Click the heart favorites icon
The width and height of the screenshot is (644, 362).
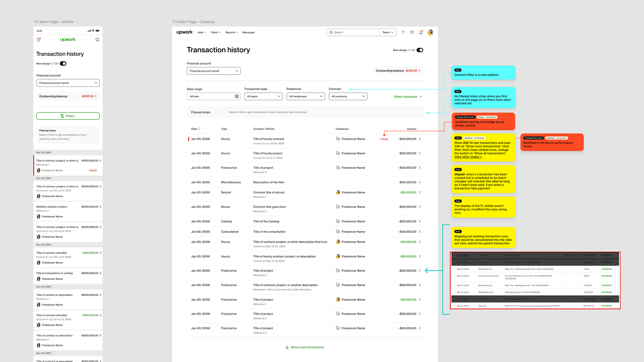coord(412,33)
